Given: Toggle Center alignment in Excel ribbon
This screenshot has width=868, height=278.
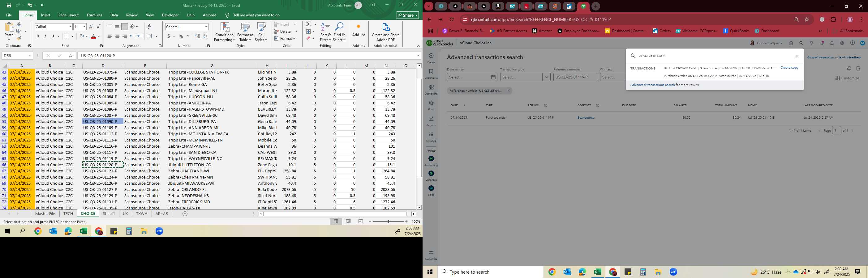Looking at the screenshot, I should click(117, 36).
